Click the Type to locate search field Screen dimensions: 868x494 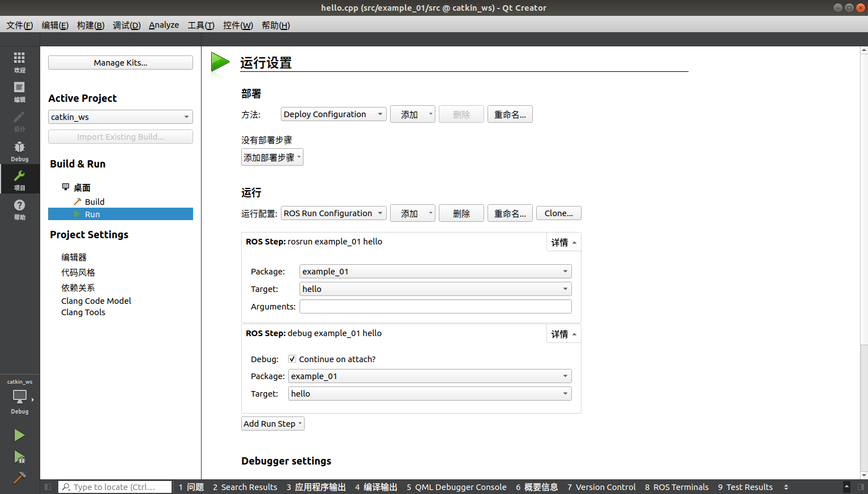click(x=115, y=487)
